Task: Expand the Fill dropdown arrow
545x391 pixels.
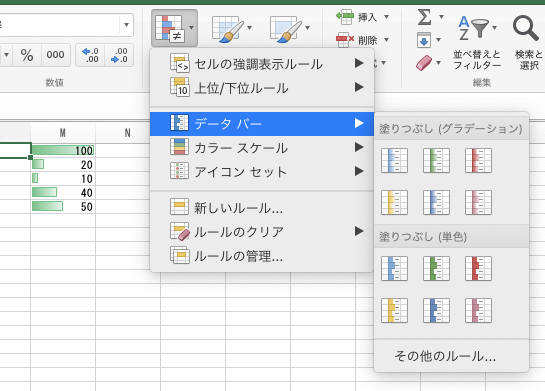Action: click(x=439, y=40)
